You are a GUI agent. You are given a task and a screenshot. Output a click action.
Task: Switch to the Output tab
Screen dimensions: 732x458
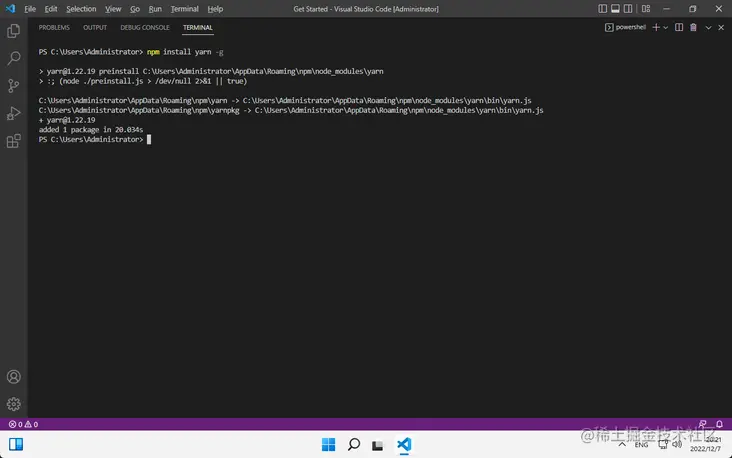coord(95,28)
